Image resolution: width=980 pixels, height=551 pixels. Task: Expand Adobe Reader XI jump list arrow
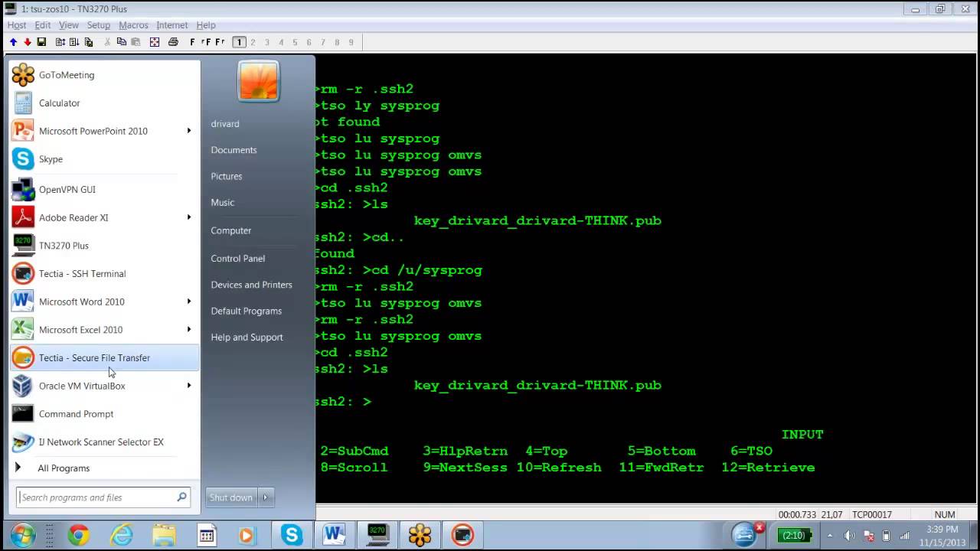[x=188, y=217]
